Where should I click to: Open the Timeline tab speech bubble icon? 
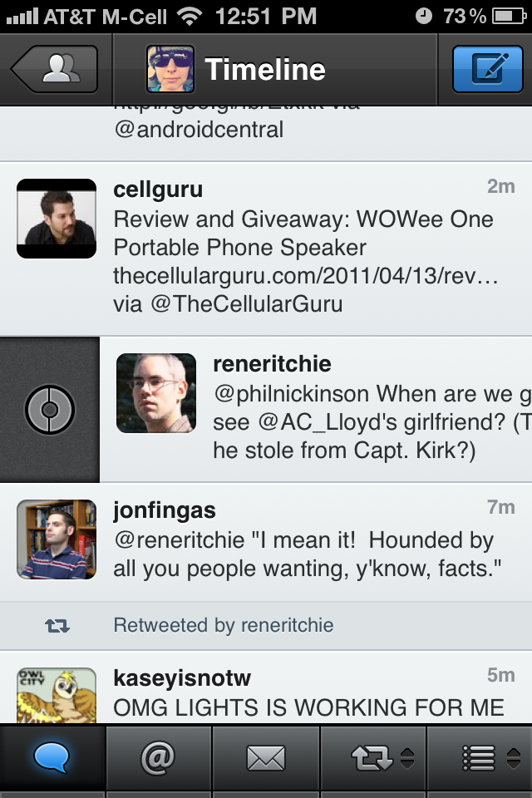pyautogui.click(x=52, y=757)
